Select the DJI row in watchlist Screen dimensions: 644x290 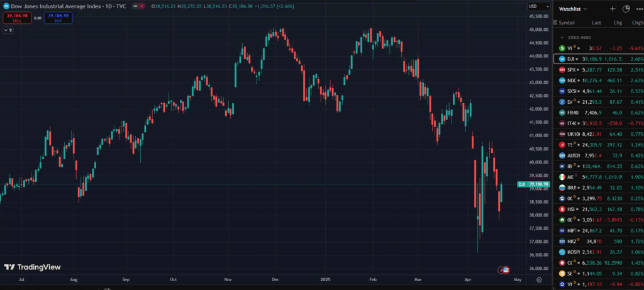click(599, 59)
